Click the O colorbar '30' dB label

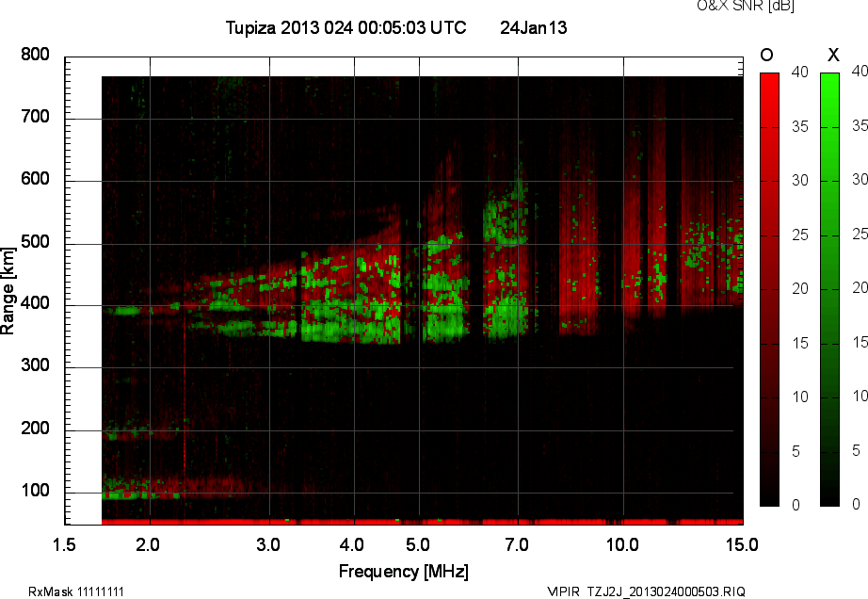800,181
